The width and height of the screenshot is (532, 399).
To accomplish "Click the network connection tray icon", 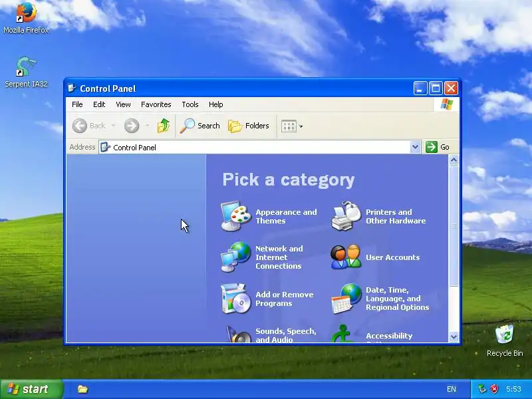I will [x=482, y=389].
